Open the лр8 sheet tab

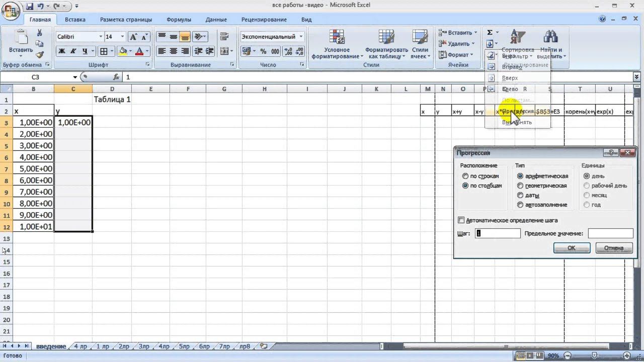pyautogui.click(x=245, y=346)
